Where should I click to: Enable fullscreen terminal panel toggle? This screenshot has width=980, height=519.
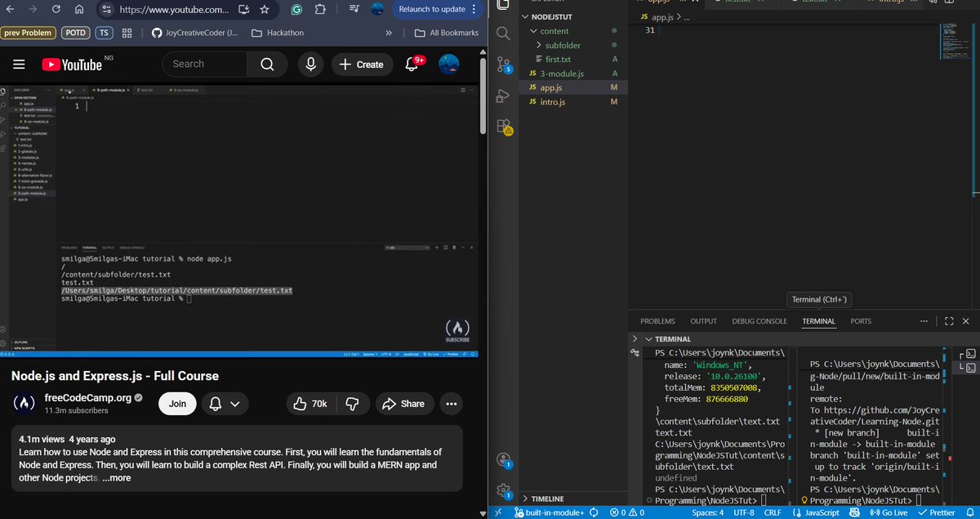[948, 320]
